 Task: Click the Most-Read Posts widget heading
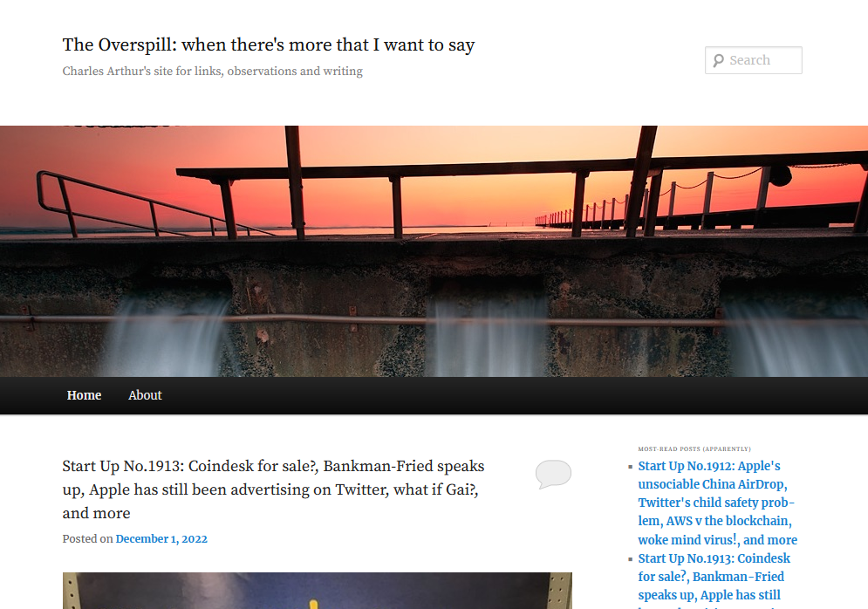tap(694, 449)
